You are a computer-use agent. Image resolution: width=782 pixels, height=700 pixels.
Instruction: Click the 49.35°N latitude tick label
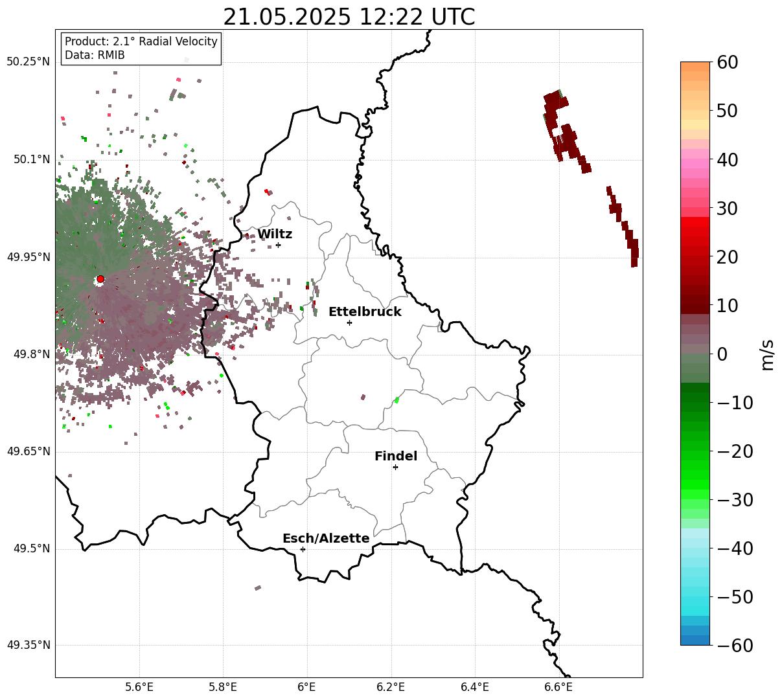pos(28,645)
